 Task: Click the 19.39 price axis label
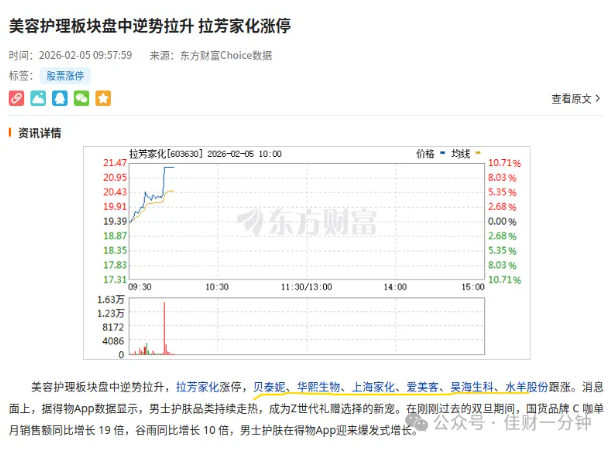click(115, 221)
